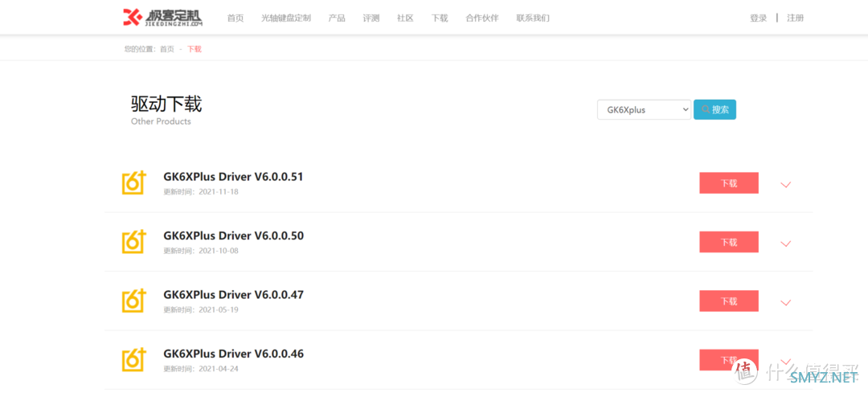The width and height of the screenshot is (868, 393).
Task: Click the update date 2021-05-19
Action: (218, 310)
